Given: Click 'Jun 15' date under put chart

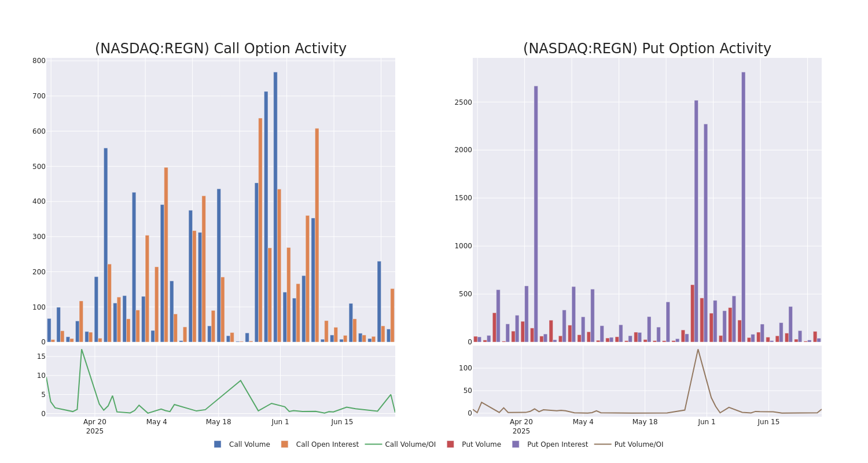Looking at the screenshot, I should 769,422.
